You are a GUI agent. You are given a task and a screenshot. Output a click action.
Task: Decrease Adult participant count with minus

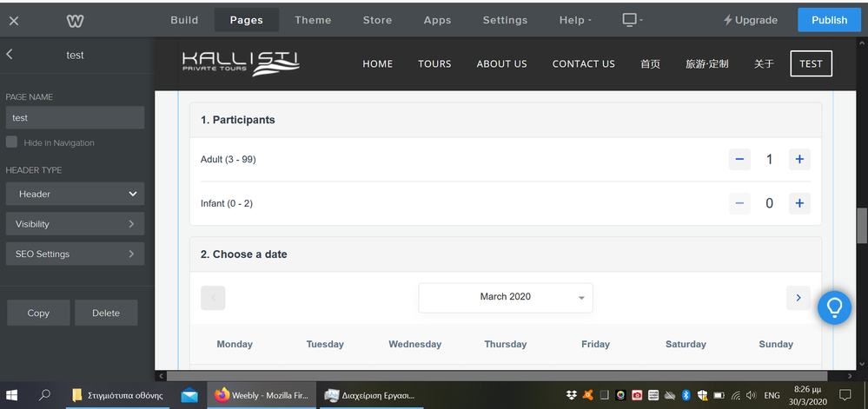(739, 160)
